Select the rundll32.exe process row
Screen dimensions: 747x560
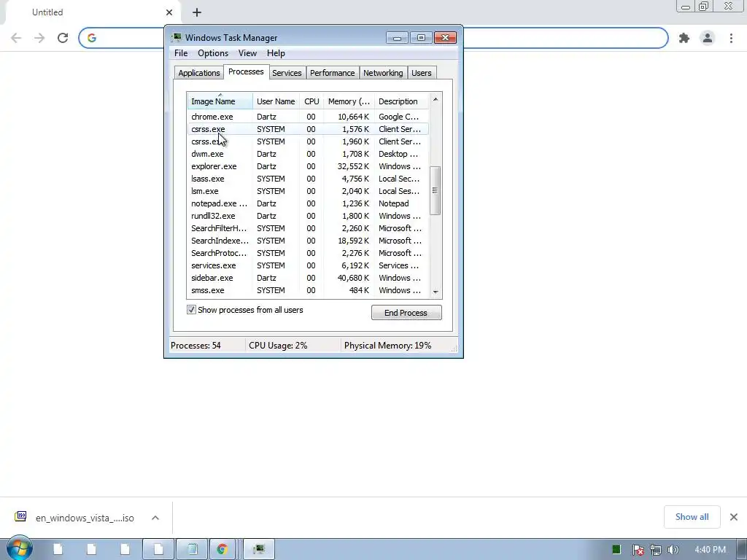tap(308, 216)
